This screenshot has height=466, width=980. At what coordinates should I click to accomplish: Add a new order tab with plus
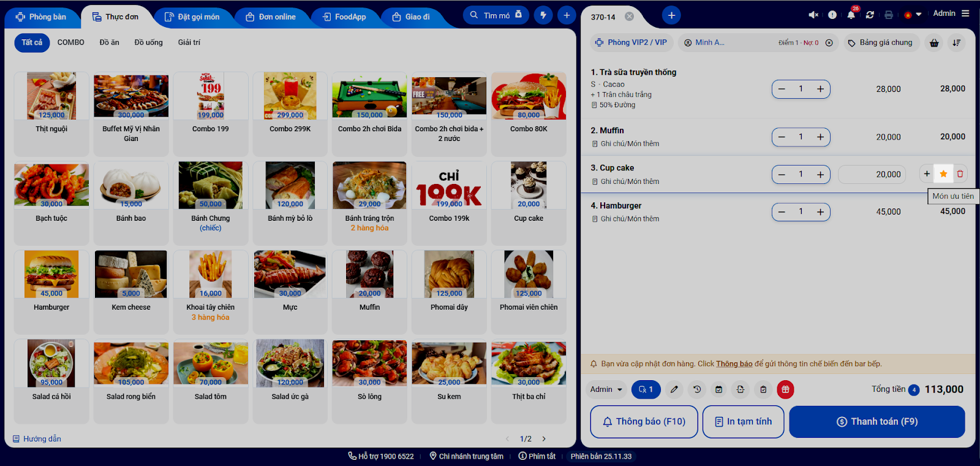tap(671, 15)
